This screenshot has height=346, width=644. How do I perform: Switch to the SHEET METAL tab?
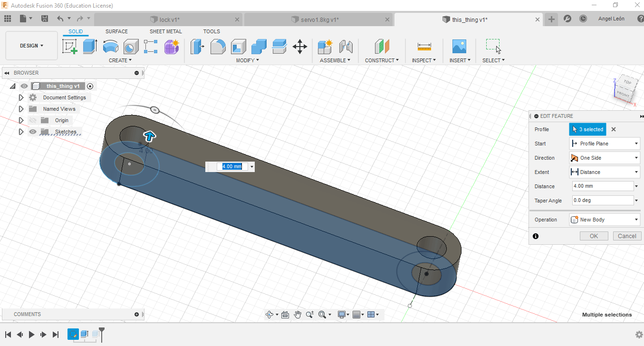[165, 31]
